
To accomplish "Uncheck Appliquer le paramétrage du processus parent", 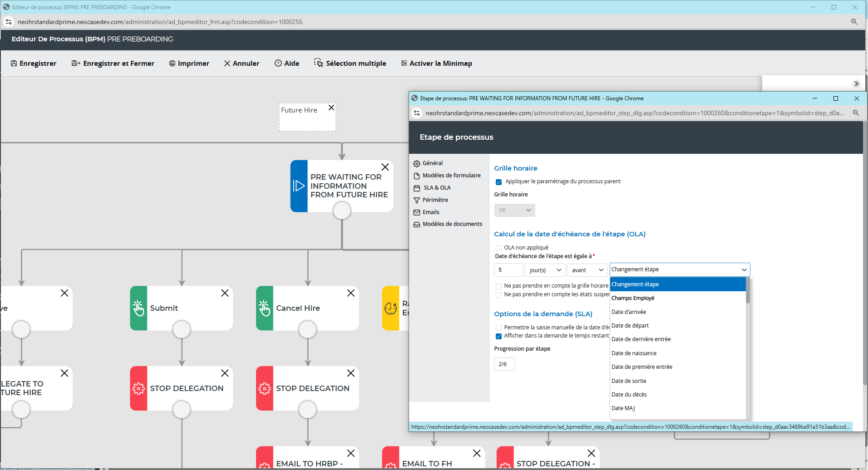I will click(x=498, y=182).
